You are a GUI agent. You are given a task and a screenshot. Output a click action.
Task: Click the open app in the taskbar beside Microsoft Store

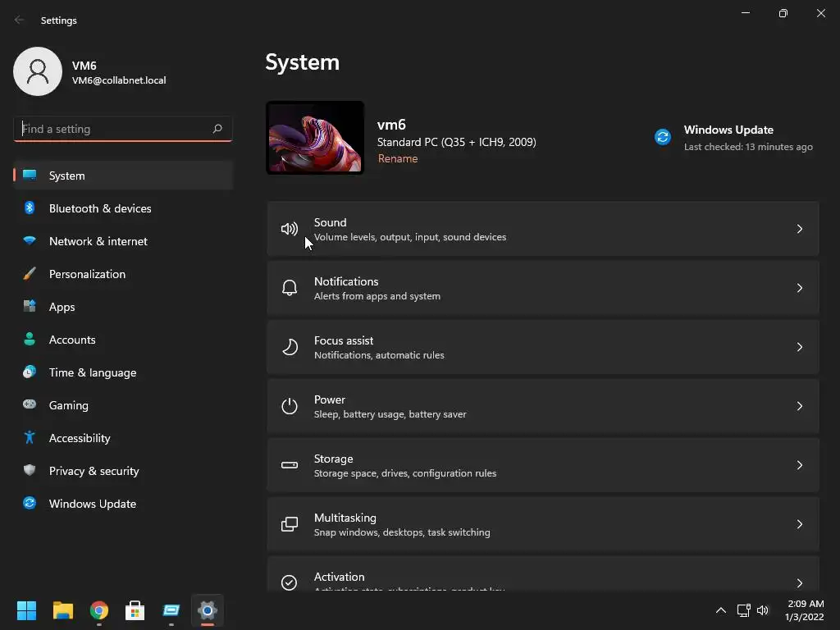pos(171,610)
